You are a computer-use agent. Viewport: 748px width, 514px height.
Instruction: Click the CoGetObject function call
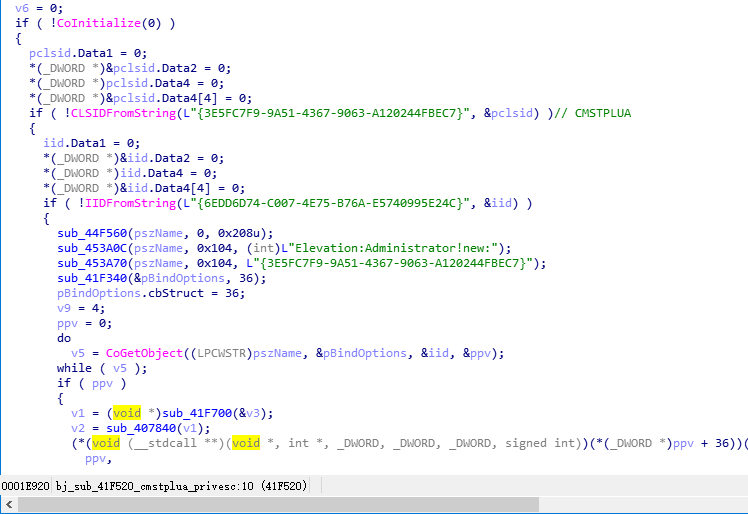[144, 353]
